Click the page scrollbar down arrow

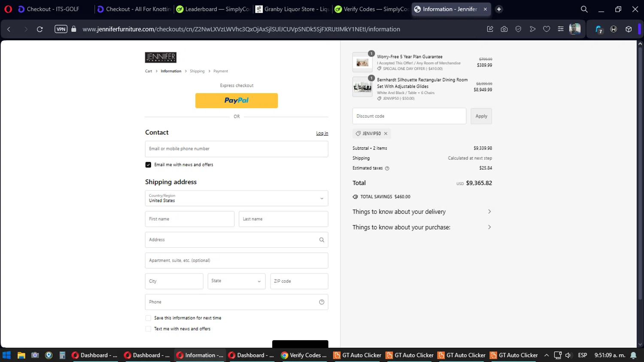[x=640, y=344]
